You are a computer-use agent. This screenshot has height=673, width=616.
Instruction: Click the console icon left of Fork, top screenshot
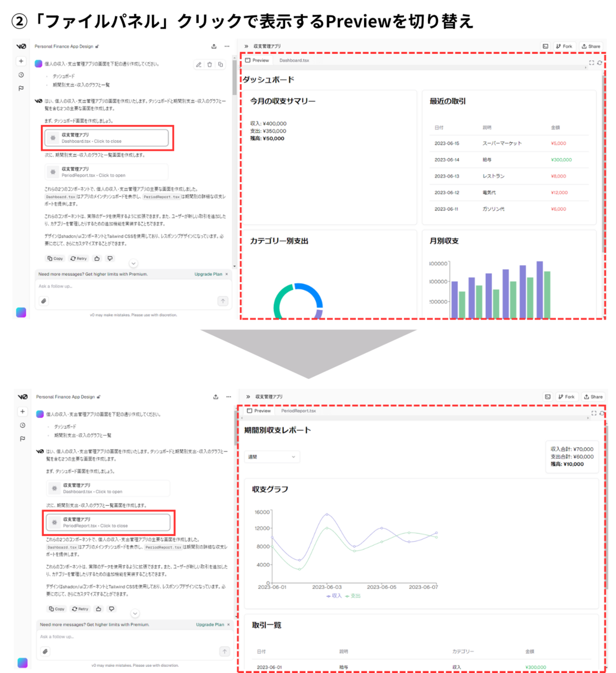pyautogui.click(x=545, y=47)
